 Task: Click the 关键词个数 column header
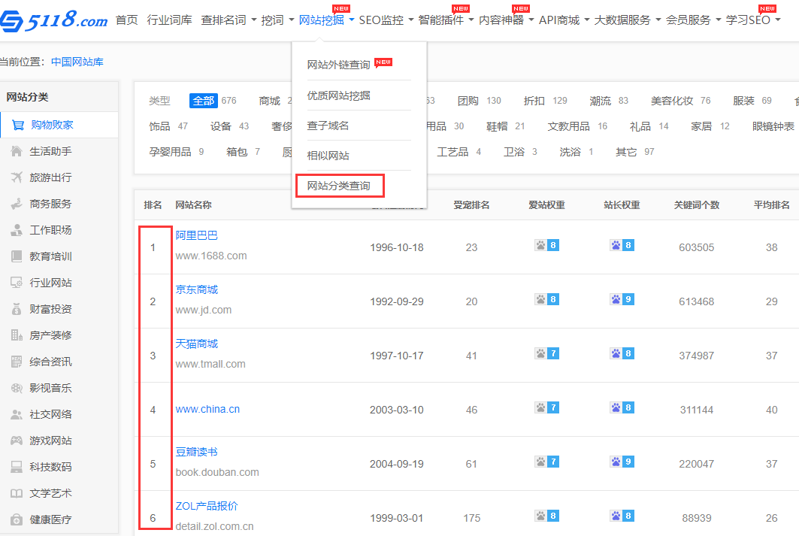pyautogui.click(x=696, y=205)
